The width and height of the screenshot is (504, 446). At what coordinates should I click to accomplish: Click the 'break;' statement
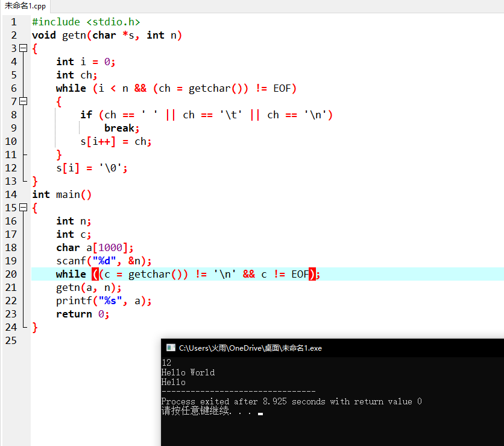tap(122, 128)
